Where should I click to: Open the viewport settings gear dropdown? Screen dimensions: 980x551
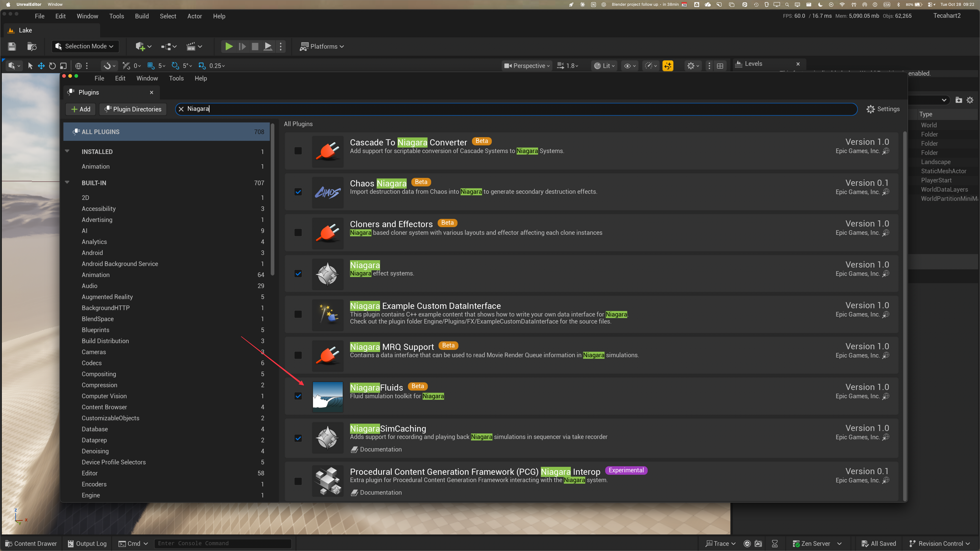[x=693, y=66]
